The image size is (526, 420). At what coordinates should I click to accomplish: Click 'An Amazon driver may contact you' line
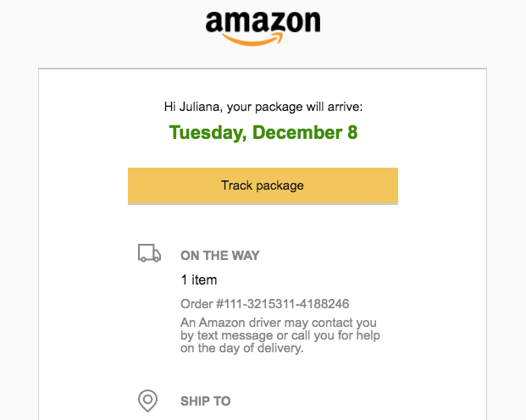[x=279, y=323]
